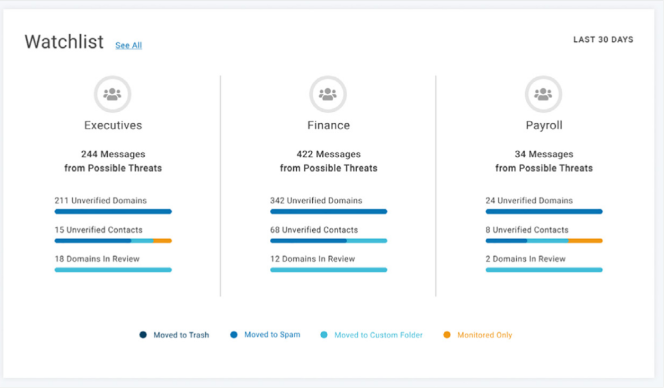Image resolution: width=664 pixels, height=388 pixels.
Task: Click the Executives group icon
Action: [112, 94]
